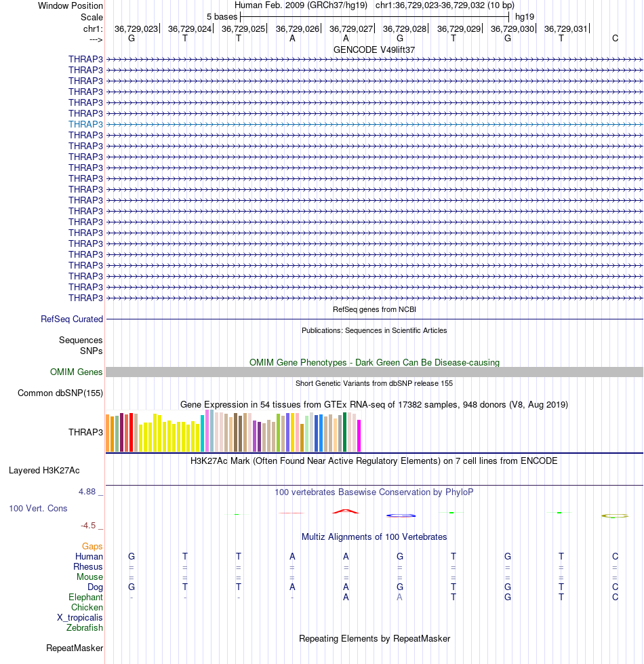
Task: Click the 100 Vert. Cons label
Action: (x=38, y=508)
